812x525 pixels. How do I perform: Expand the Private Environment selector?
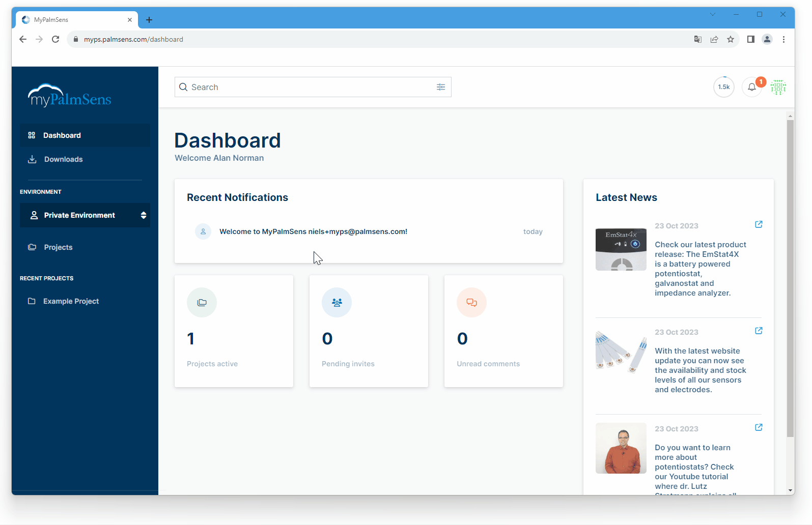click(85, 215)
